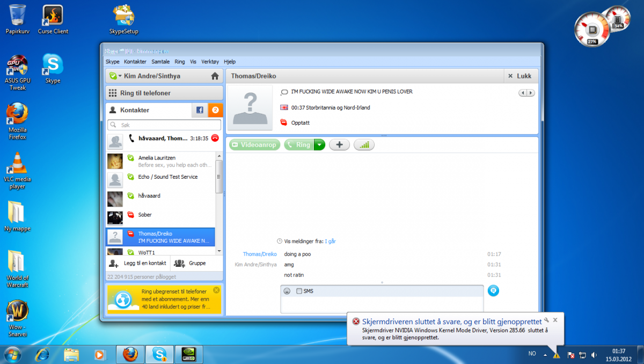Select contact Amelia Lauritzen
Image resolution: width=644 pixels, height=364 pixels.
click(x=160, y=161)
